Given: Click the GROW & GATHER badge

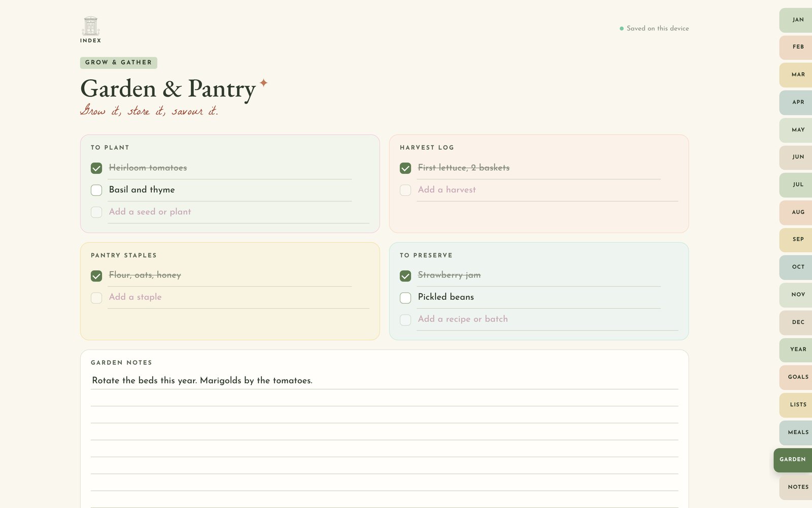Looking at the screenshot, I should (x=118, y=62).
